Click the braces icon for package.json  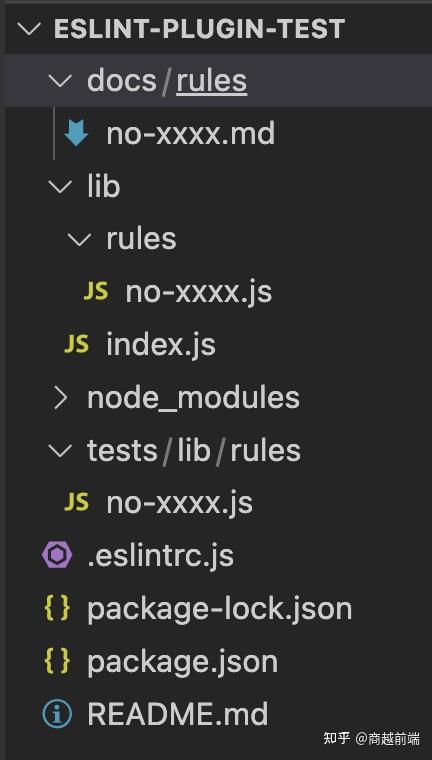[x=57, y=661]
